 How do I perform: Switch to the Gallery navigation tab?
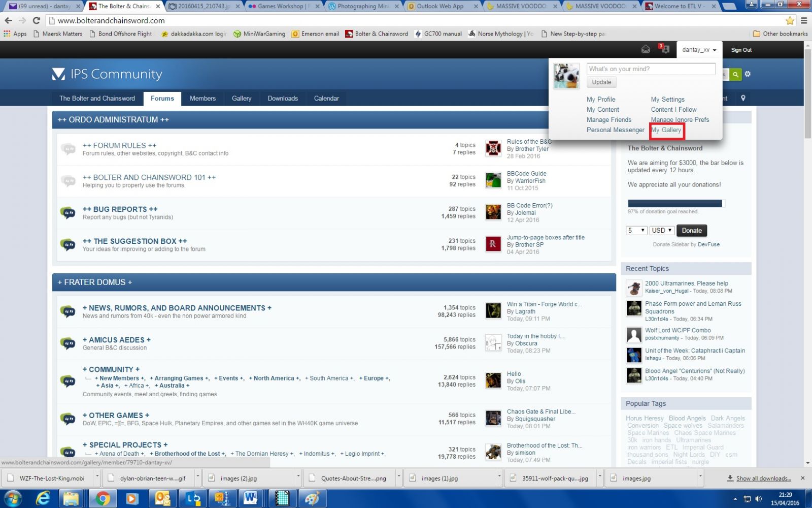(x=242, y=99)
